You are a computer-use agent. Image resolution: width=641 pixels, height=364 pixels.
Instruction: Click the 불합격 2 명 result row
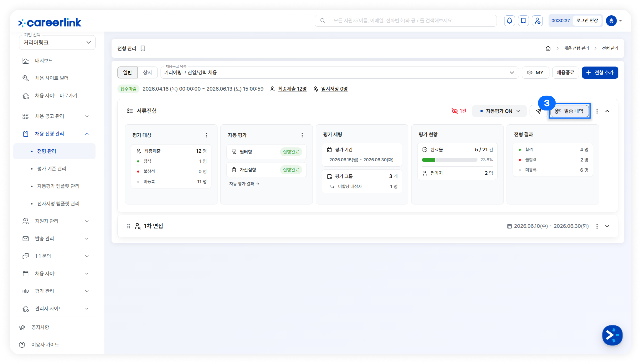pyautogui.click(x=553, y=160)
